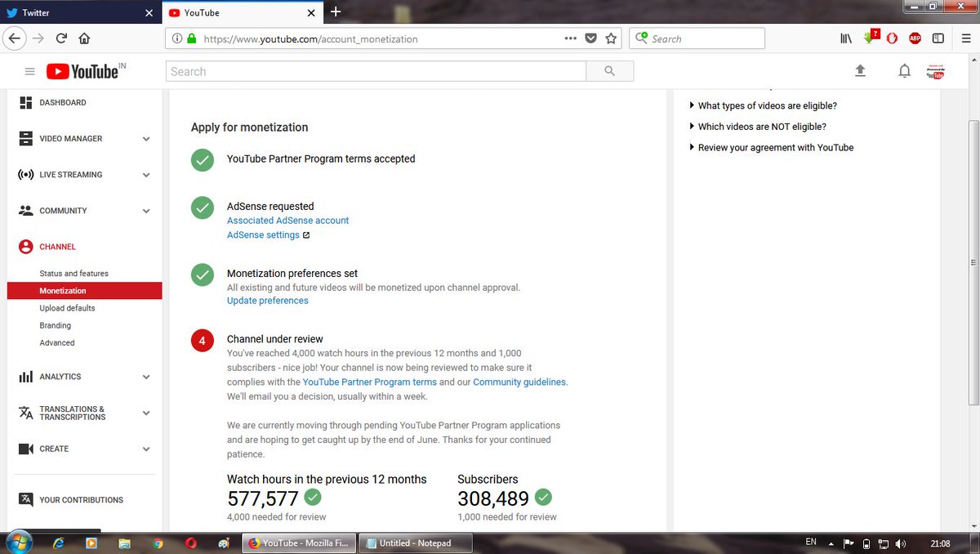This screenshot has width=980, height=554.
Task: Click Firefox reload button
Action: coord(61,38)
